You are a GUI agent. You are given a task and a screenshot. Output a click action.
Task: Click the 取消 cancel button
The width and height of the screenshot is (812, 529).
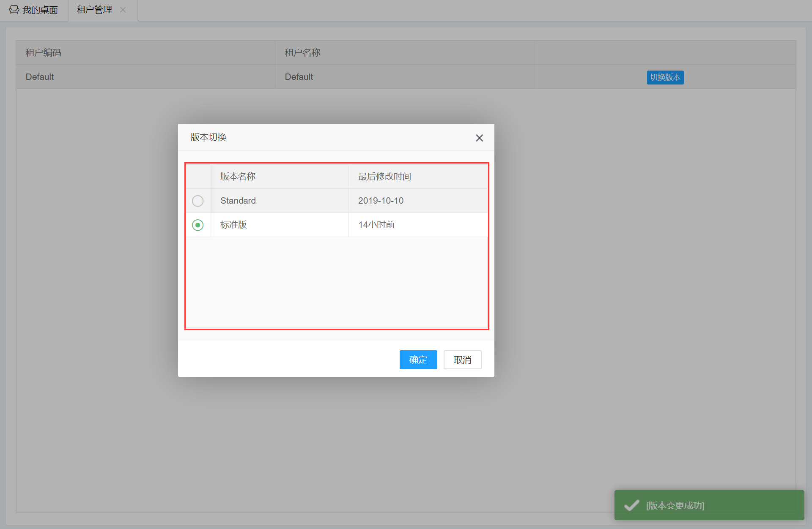tap(462, 360)
